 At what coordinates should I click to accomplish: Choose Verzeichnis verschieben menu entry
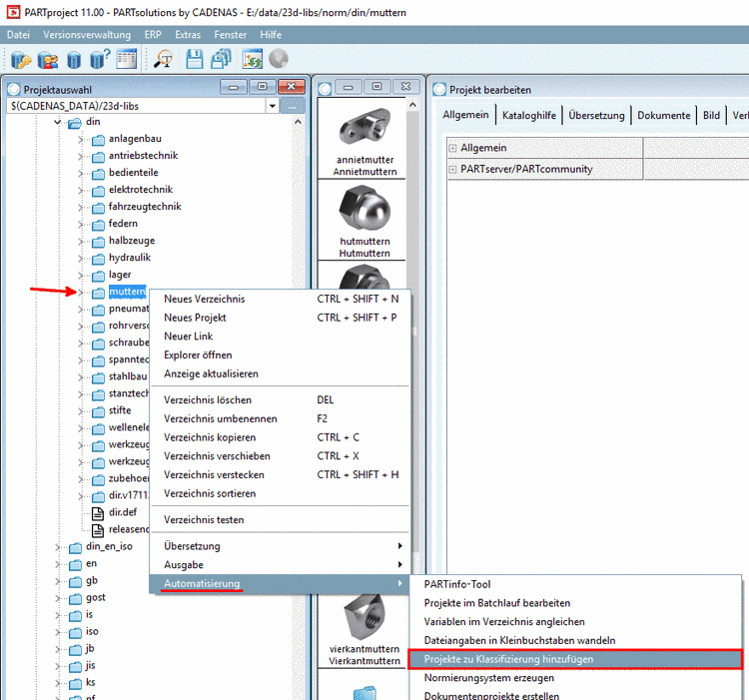pyautogui.click(x=281, y=455)
